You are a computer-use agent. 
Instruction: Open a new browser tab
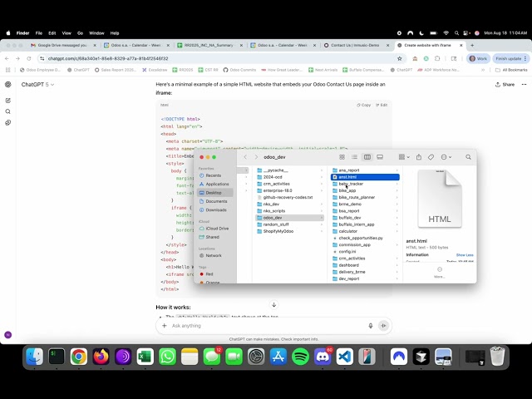pyautogui.click(x=472, y=45)
